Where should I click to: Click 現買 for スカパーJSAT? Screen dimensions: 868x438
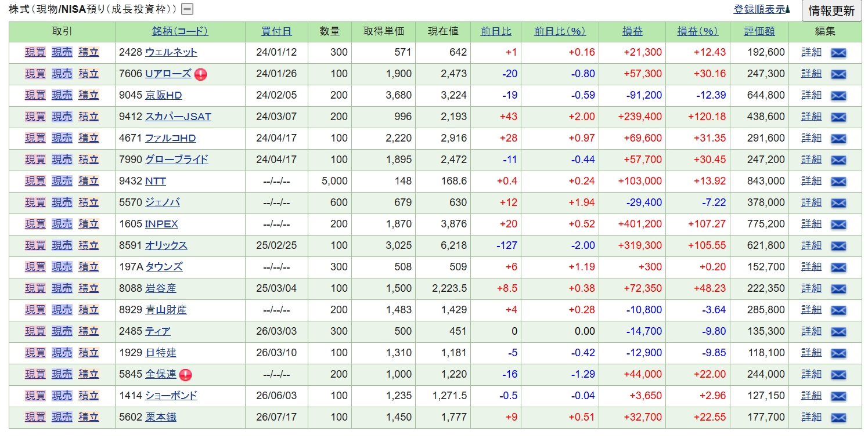(x=35, y=117)
